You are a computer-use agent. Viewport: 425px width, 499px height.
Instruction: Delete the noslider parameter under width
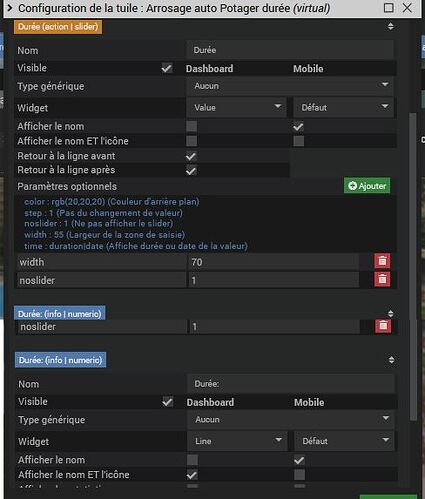pyautogui.click(x=382, y=279)
